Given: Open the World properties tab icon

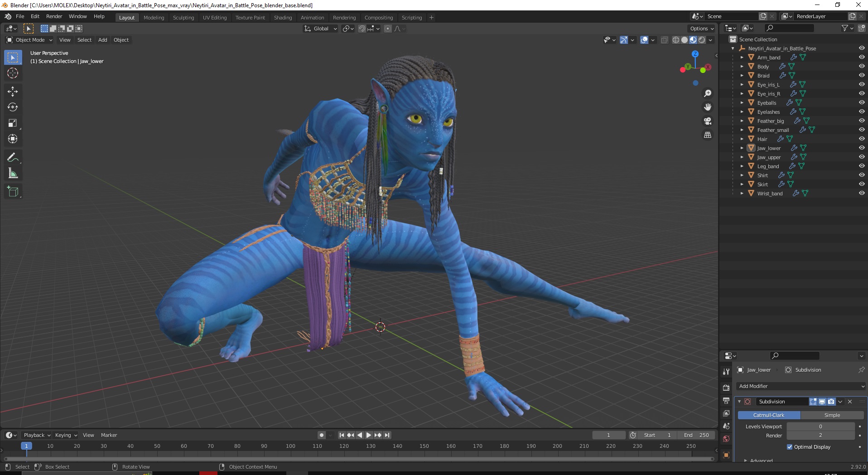Looking at the screenshot, I should tap(726, 439).
